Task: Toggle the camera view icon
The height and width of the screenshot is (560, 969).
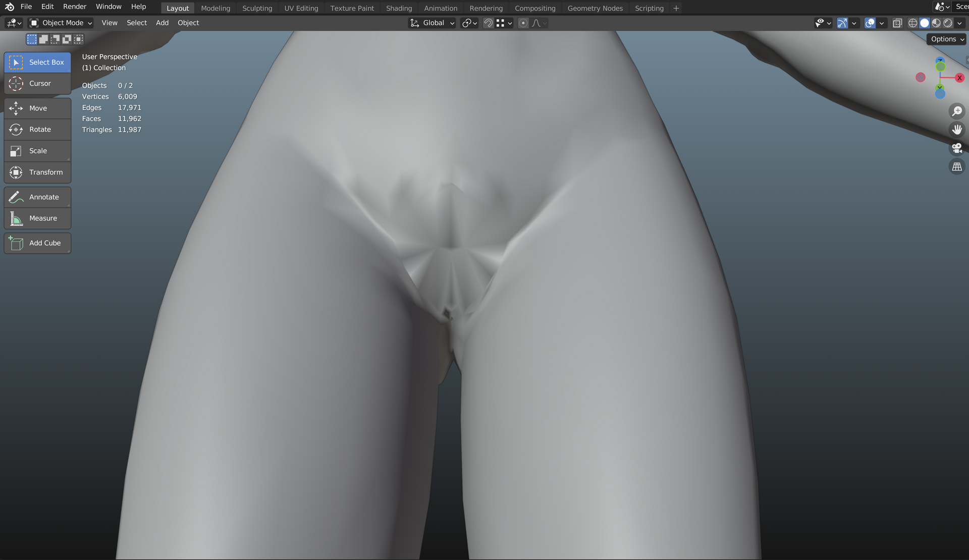Action: click(x=956, y=148)
